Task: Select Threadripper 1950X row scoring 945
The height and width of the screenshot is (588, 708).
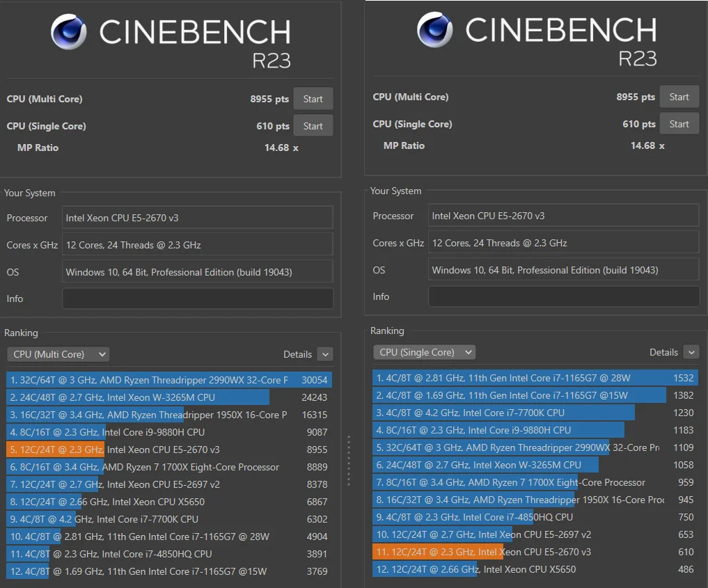Action: click(x=535, y=500)
